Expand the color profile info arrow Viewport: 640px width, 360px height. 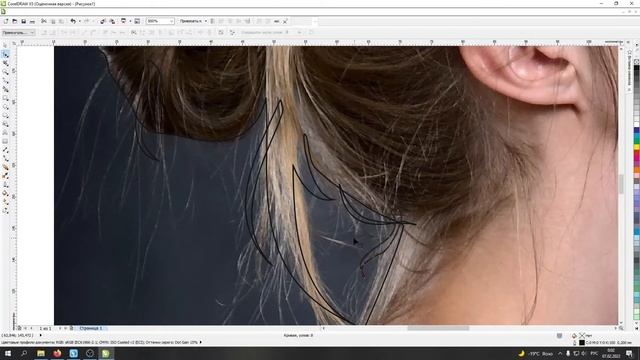[200, 342]
